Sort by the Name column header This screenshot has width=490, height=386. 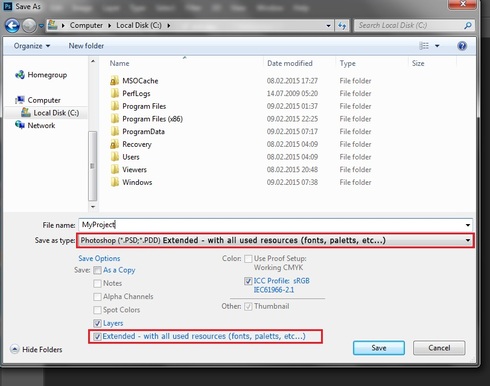pyautogui.click(x=119, y=63)
